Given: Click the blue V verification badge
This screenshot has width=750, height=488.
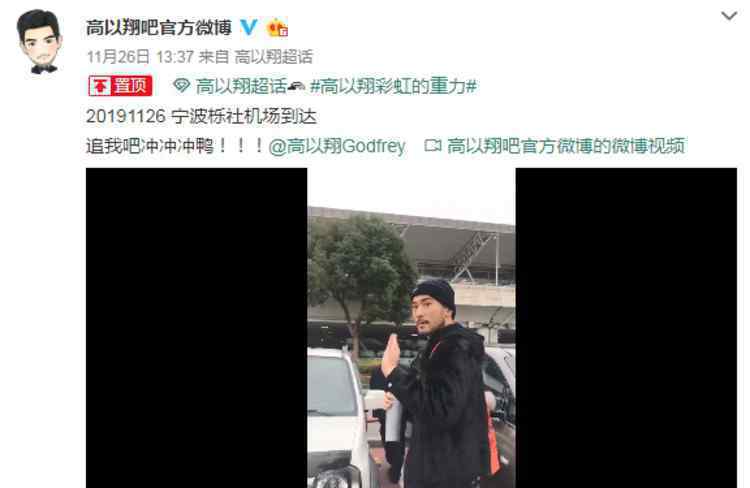Looking at the screenshot, I should (x=248, y=27).
